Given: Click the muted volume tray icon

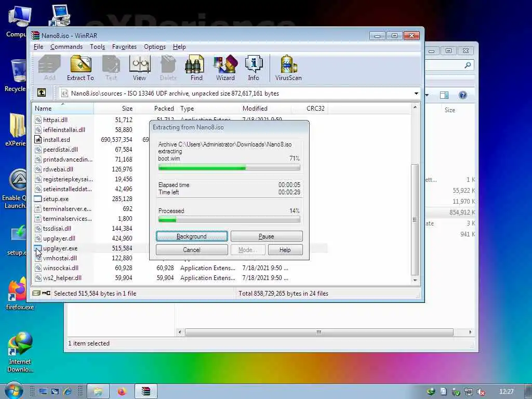Looking at the screenshot, I should tap(481, 392).
